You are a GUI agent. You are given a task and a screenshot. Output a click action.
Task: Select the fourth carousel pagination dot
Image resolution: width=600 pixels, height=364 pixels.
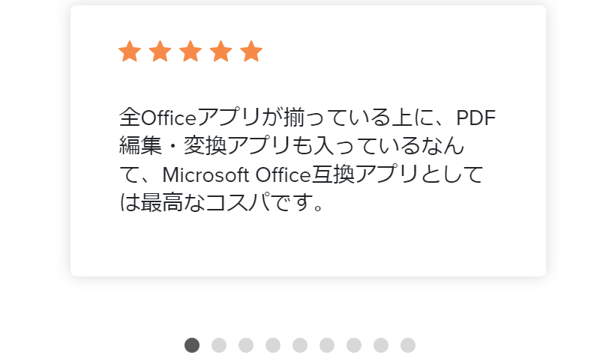point(273,345)
